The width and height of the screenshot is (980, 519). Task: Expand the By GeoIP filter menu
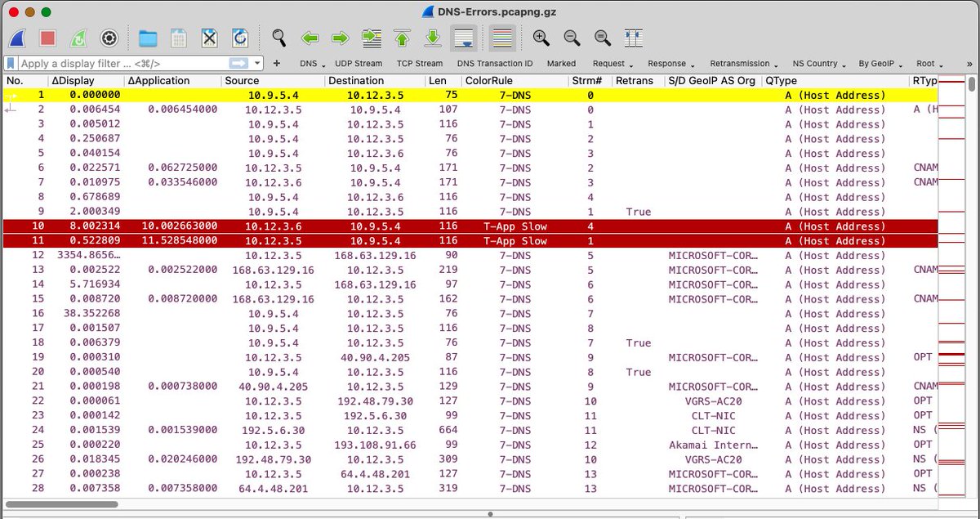click(882, 63)
